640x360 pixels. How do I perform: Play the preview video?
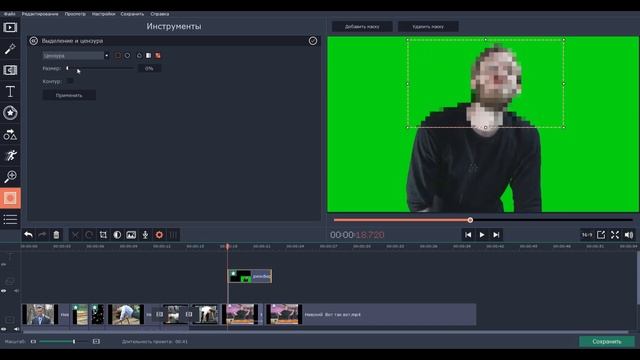click(482, 235)
